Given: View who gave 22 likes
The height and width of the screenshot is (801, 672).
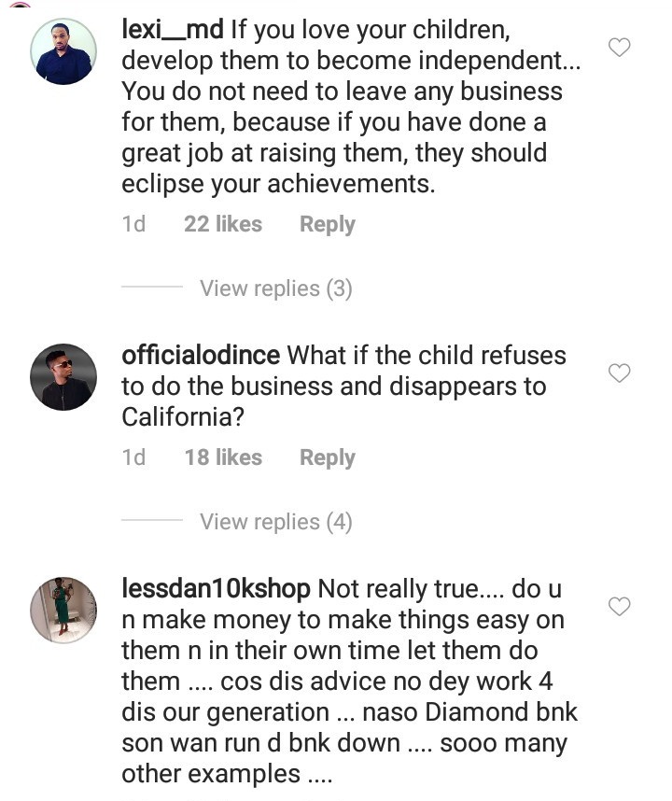Looking at the screenshot, I should [x=223, y=224].
